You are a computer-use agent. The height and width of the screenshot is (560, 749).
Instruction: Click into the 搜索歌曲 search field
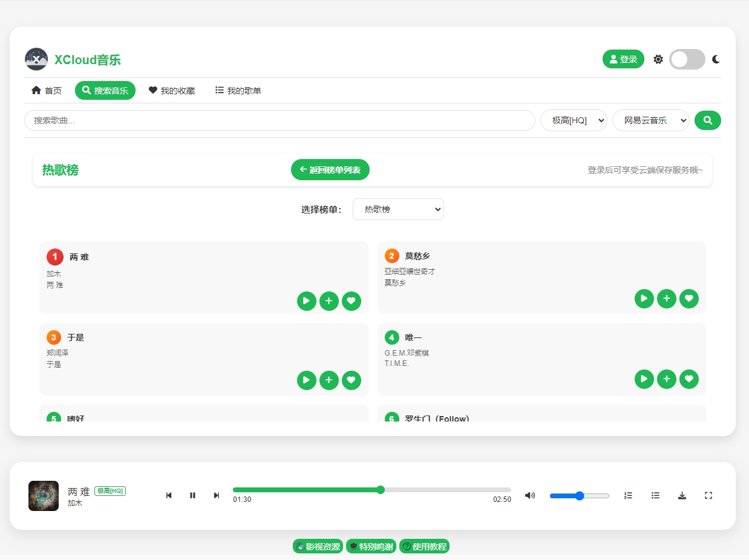280,120
